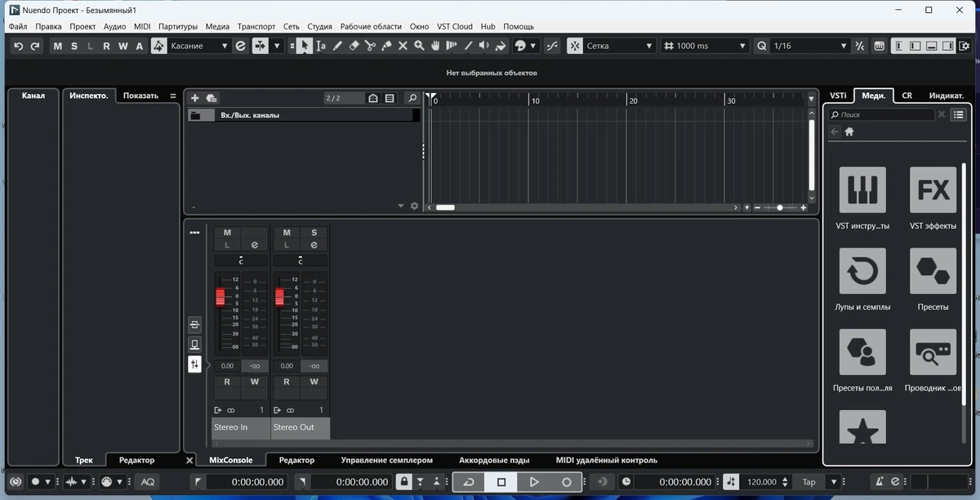The height and width of the screenshot is (500, 980).
Task: Start playback with the Play button
Action: click(534, 482)
